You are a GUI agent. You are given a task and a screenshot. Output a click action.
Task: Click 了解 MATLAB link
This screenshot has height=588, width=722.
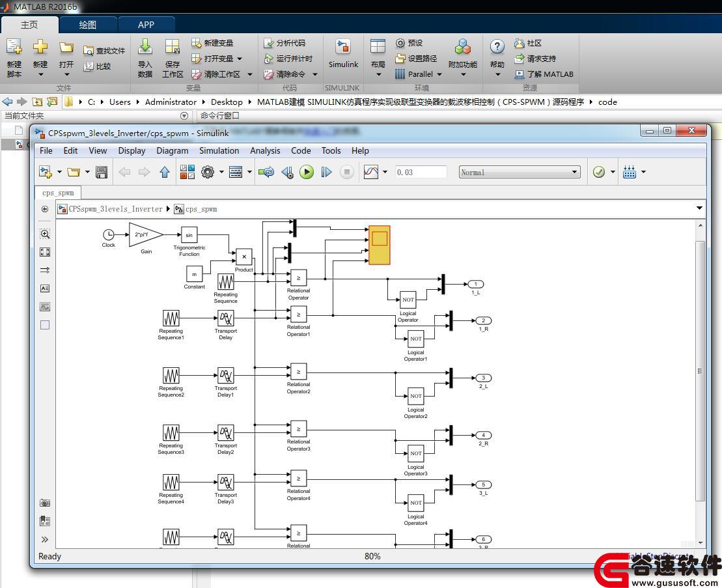544,74
